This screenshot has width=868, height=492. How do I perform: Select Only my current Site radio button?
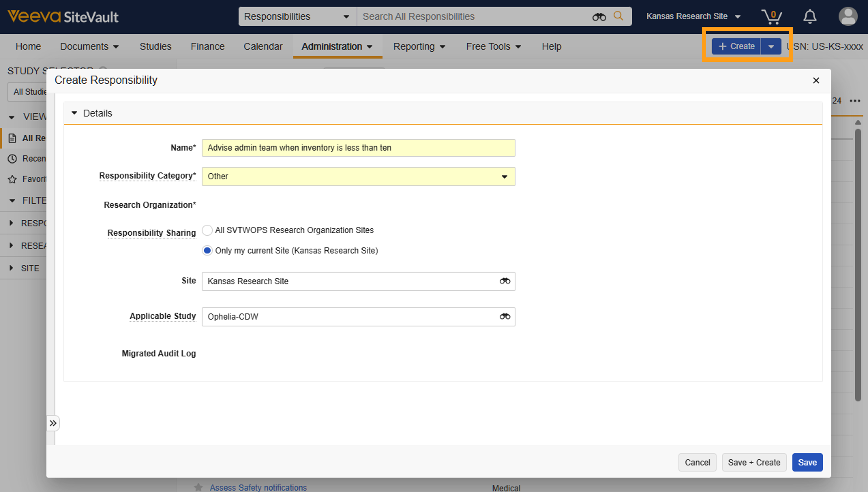click(x=207, y=251)
